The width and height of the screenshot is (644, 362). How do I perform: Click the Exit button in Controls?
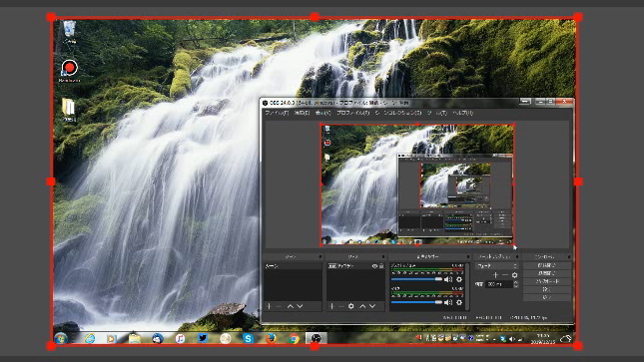(547, 297)
